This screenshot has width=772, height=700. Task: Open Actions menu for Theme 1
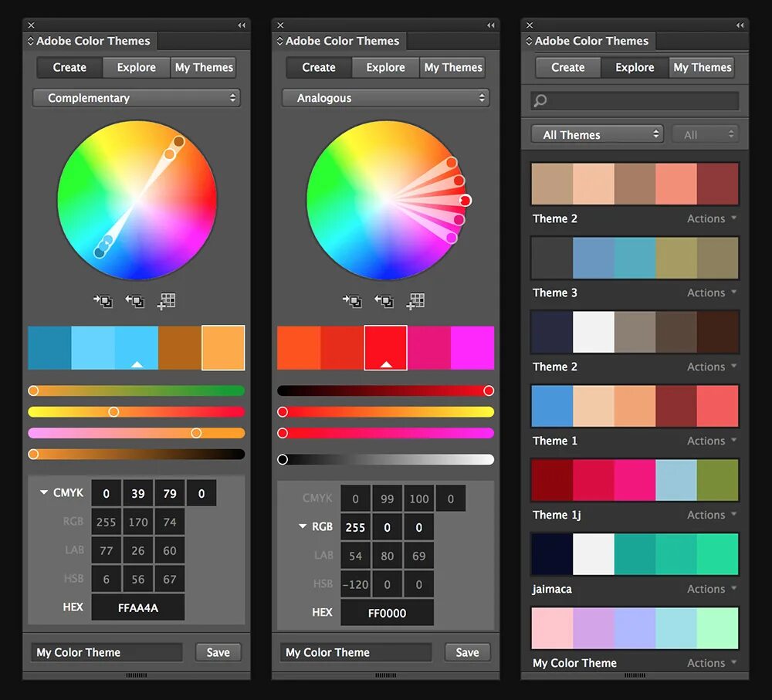pyautogui.click(x=712, y=441)
